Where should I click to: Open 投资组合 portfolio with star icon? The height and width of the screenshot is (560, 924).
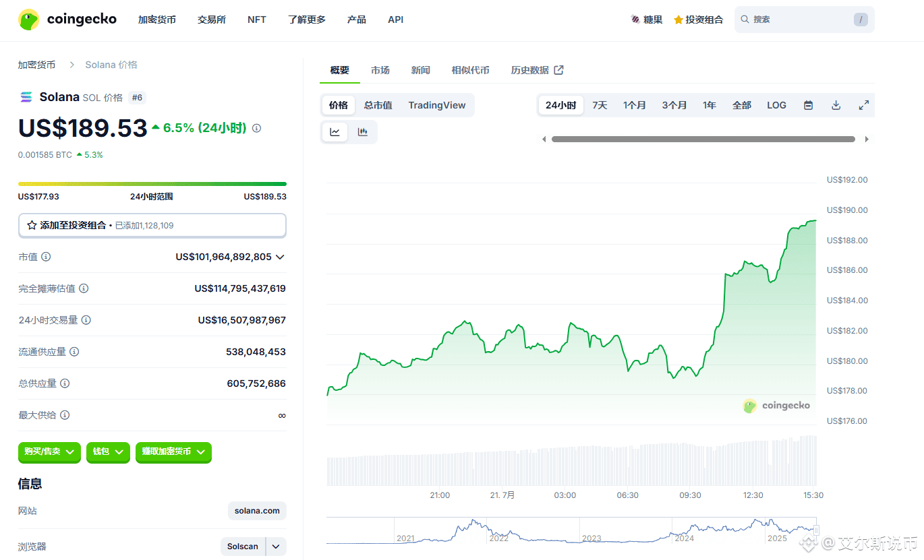pos(698,20)
